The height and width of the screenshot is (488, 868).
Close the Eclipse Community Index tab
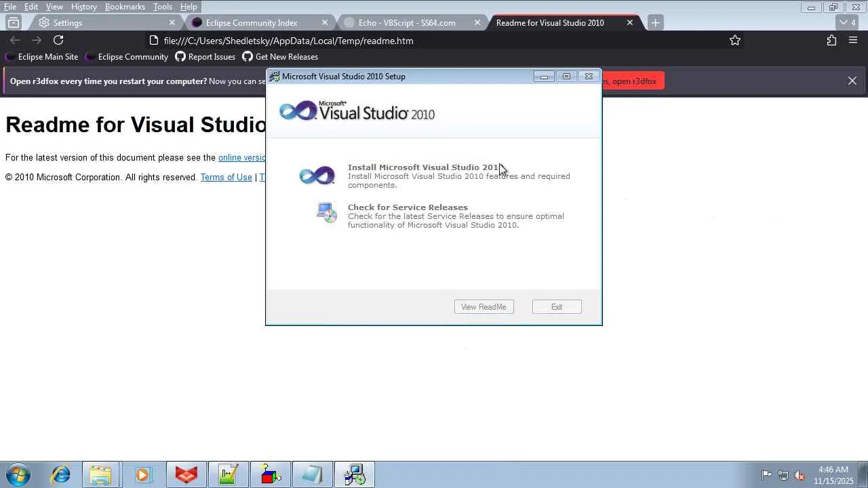[x=325, y=22]
